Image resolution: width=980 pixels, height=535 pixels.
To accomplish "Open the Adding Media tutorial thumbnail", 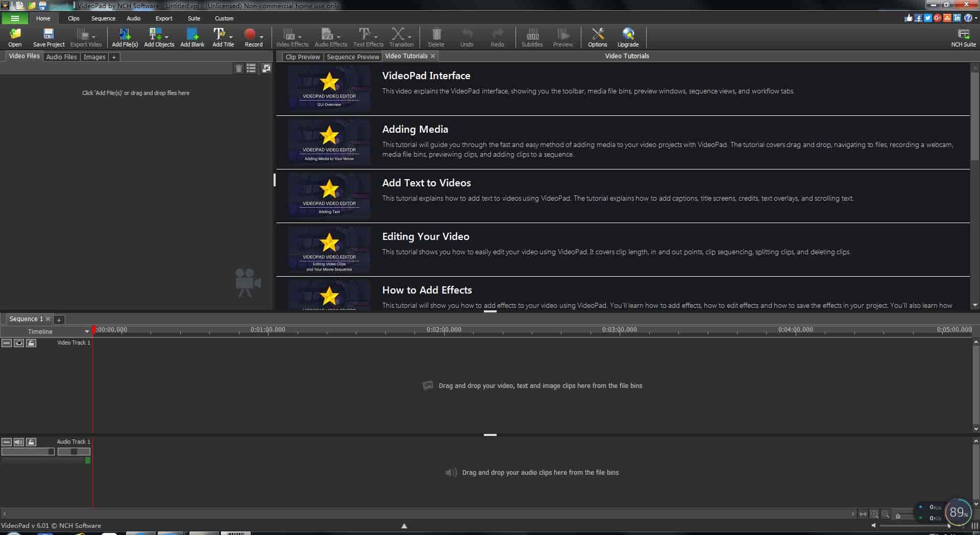I will click(x=329, y=142).
